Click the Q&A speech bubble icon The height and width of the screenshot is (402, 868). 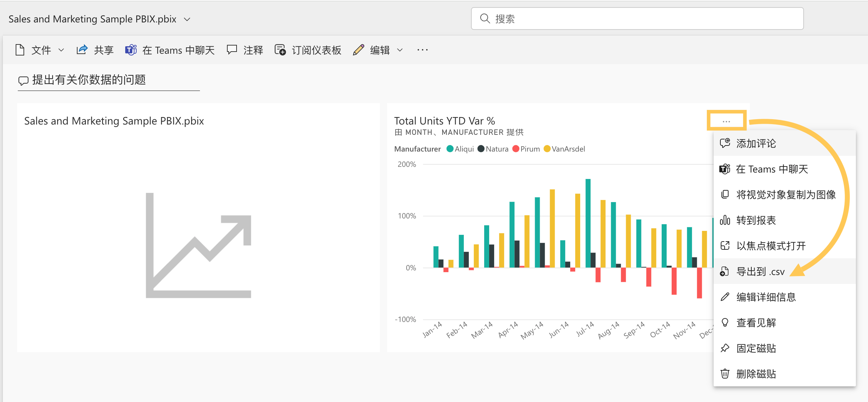point(23,81)
